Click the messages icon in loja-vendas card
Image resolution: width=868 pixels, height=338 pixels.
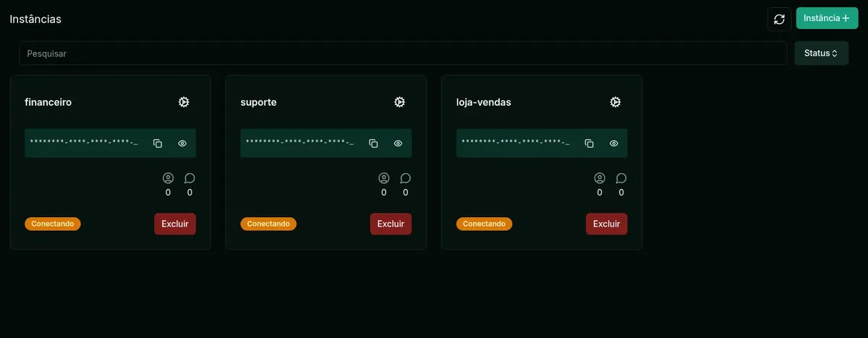click(x=621, y=178)
